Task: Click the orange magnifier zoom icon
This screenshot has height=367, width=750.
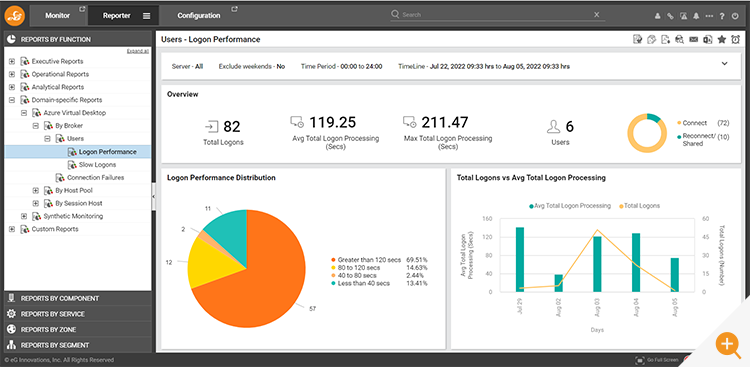Action: coord(727,344)
